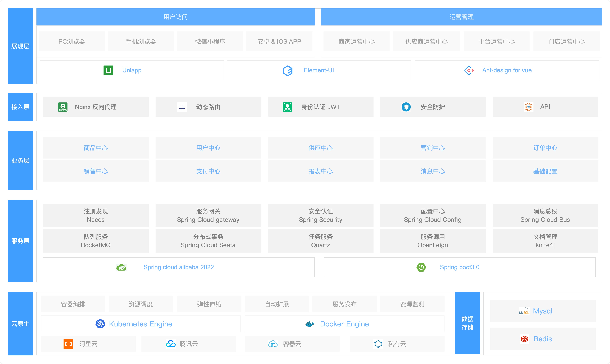Click the router icon beside 动态路由
The image size is (610, 364).
tap(182, 107)
